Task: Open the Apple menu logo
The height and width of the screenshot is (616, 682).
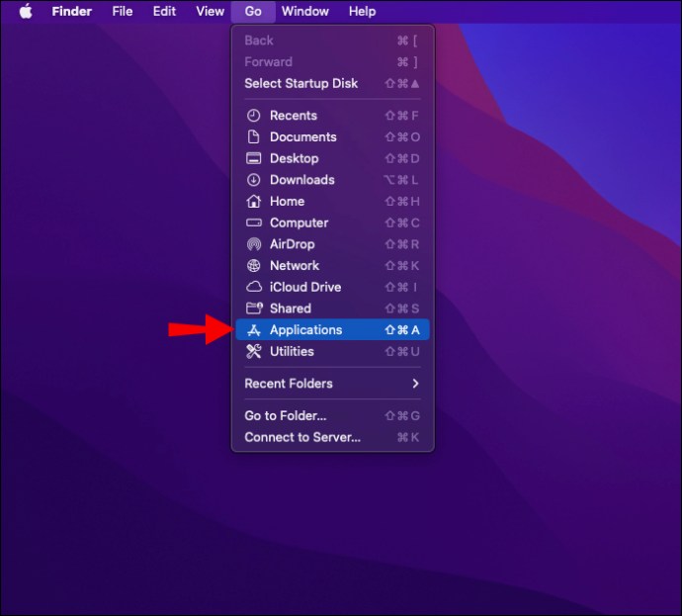Action: coord(26,11)
